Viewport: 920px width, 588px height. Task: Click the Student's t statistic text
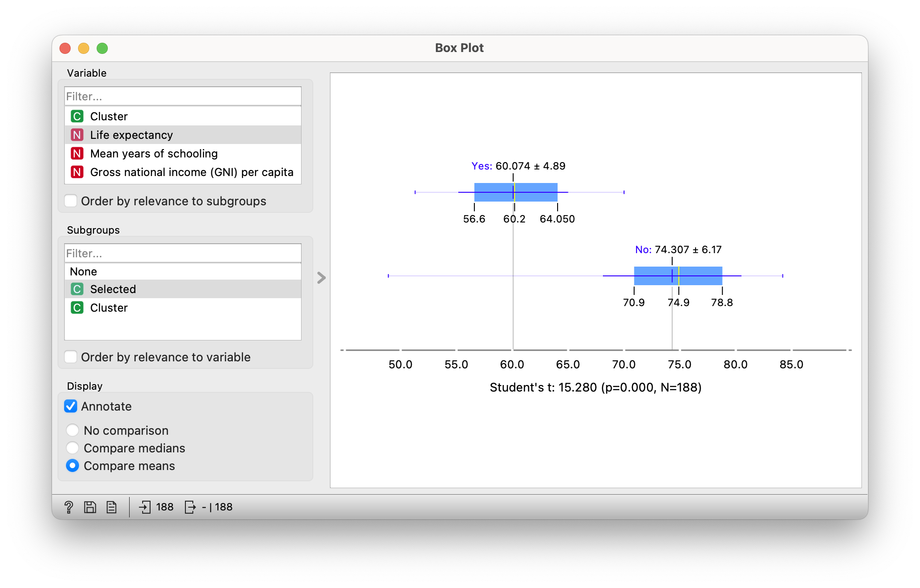click(x=596, y=387)
